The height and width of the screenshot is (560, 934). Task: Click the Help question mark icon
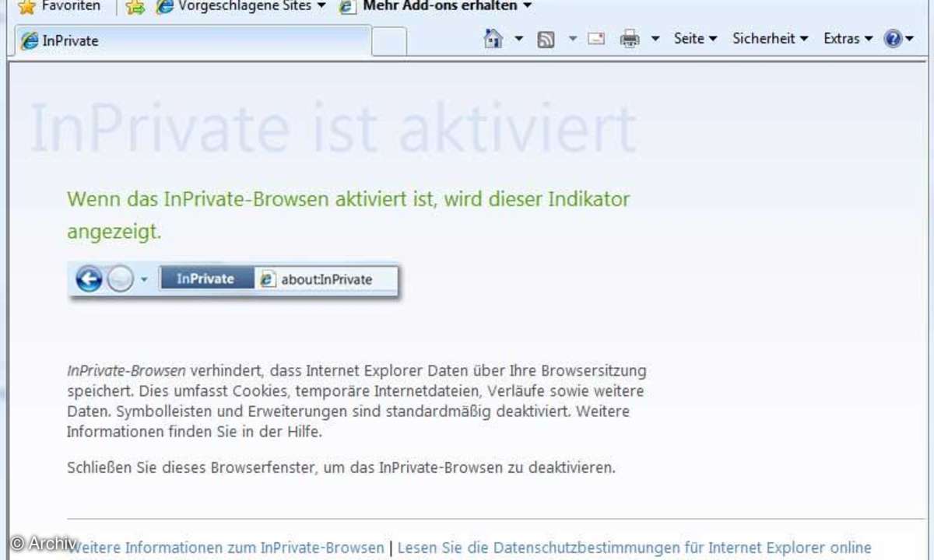(893, 38)
